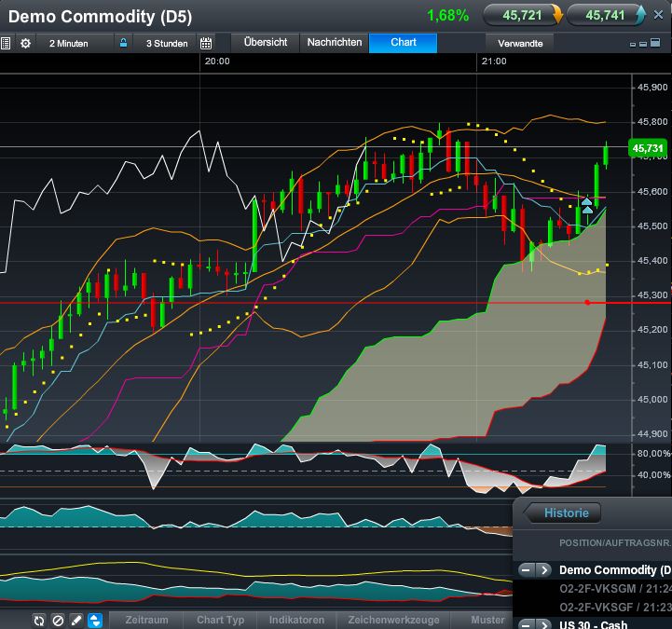Click the refresh chart icon
Viewport: 672px width, 629px height.
click(x=39, y=621)
